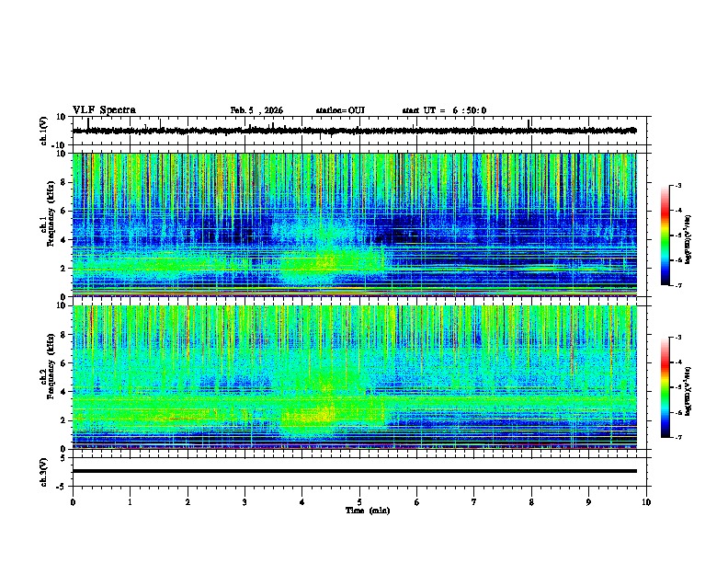
Task: Click the time-axis tick label "10" at bottom right
Action: pyautogui.click(x=646, y=502)
